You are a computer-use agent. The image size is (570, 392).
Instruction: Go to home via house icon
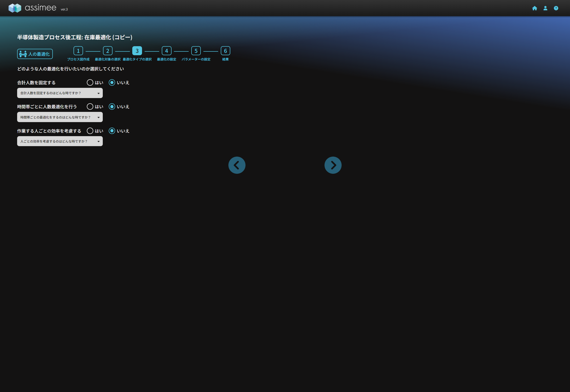click(534, 8)
